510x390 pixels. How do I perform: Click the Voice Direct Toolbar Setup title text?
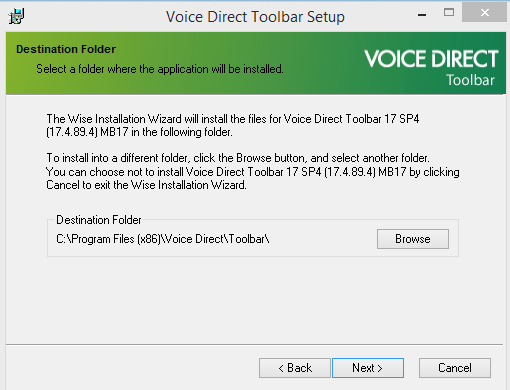coord(255,17)
